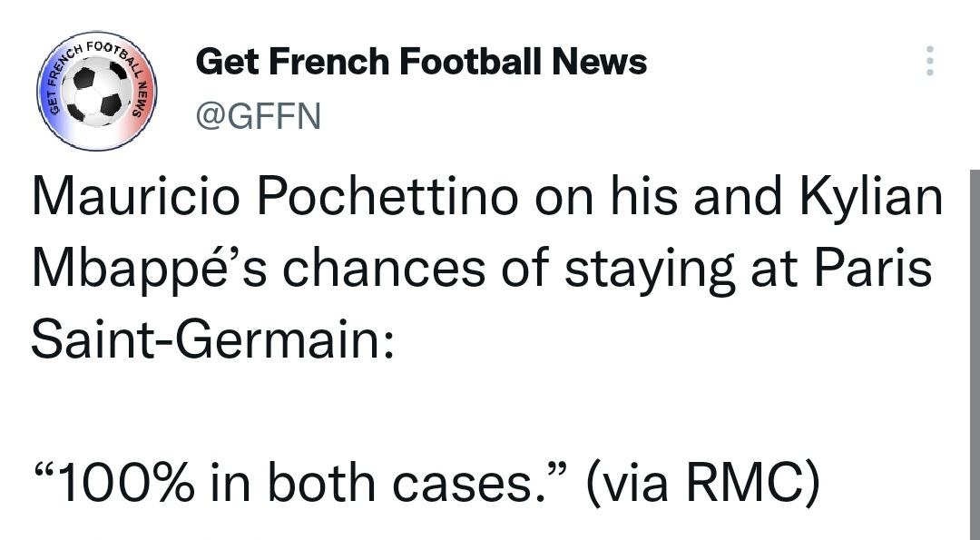The height and width of the screenshot is (540, 980).
Task: Click the soccer ball in the GFFN logo
Action: click(99, 91)
